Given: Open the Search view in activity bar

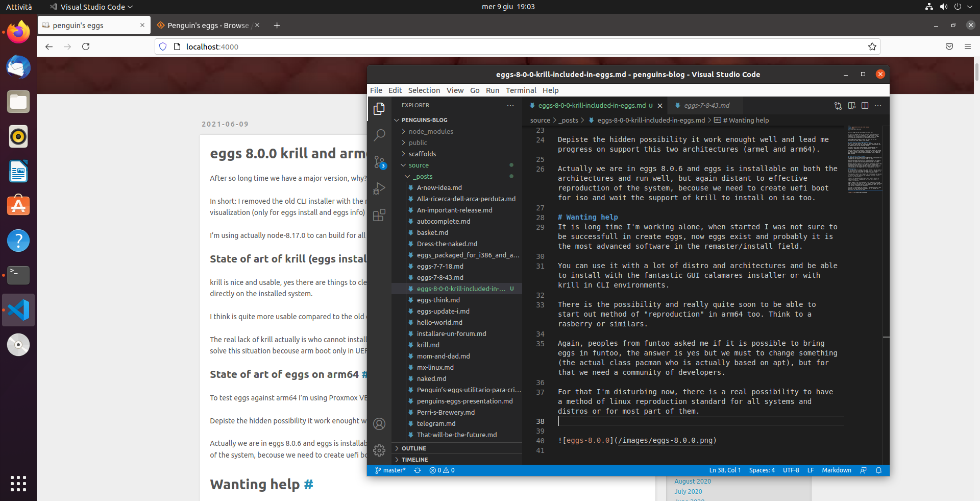Looking at the screenshot, I should 379,135.
